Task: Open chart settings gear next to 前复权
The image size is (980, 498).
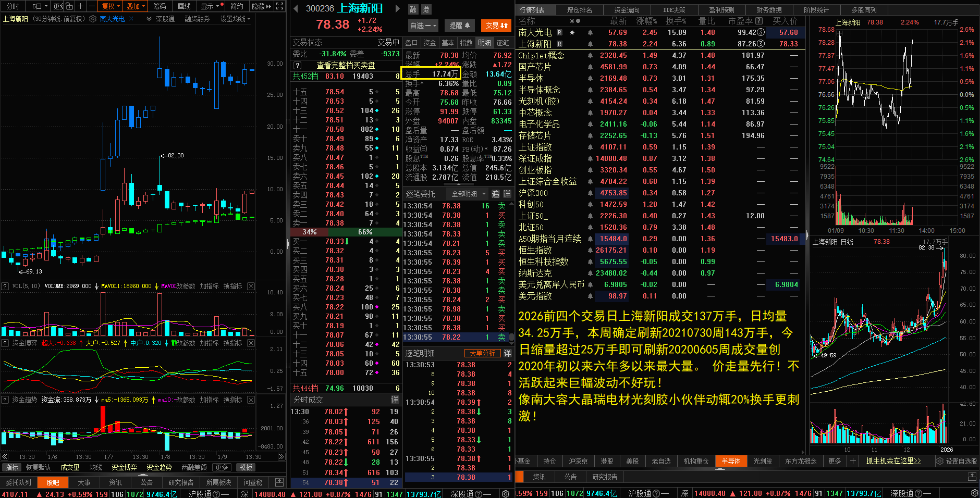Action: 93,19
